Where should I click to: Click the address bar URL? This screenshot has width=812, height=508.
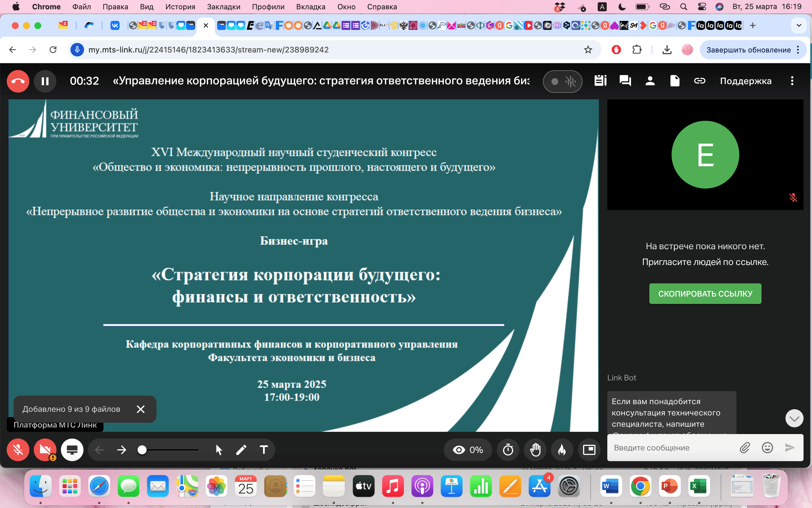pyautogui.click(x=208, y=50)
